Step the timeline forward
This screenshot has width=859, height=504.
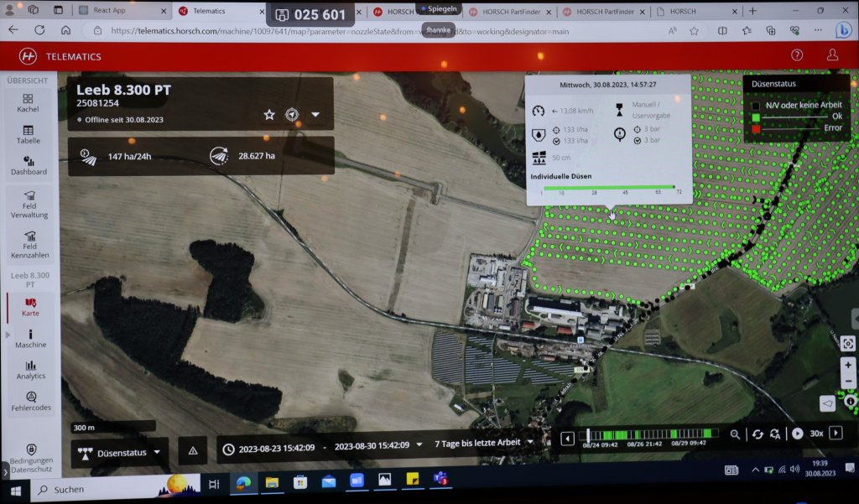[836, 433]
